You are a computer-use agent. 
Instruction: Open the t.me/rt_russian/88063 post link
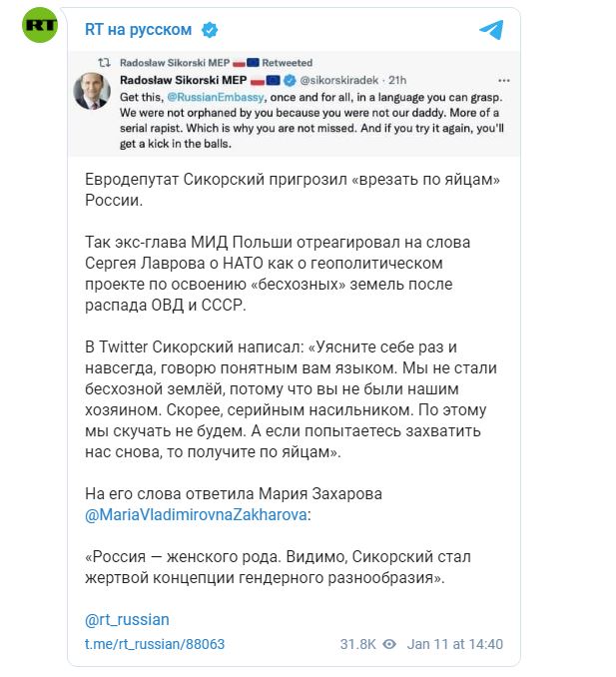155,644
